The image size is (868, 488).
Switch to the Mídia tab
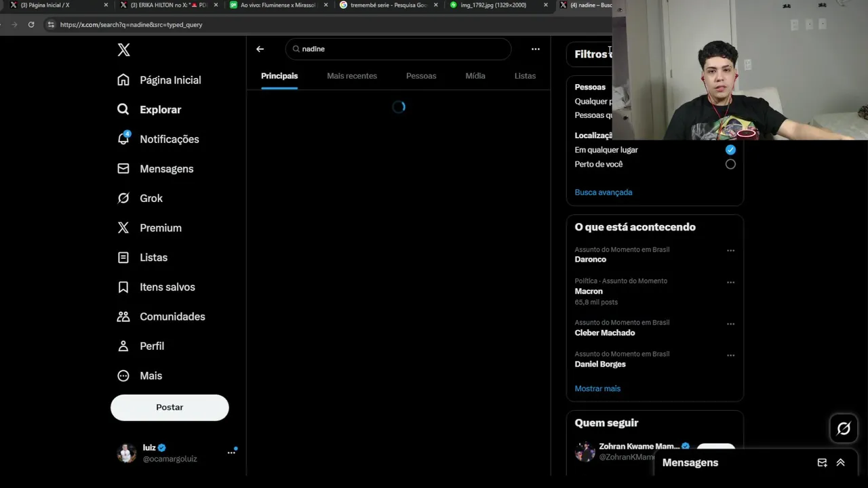[475, 76]
